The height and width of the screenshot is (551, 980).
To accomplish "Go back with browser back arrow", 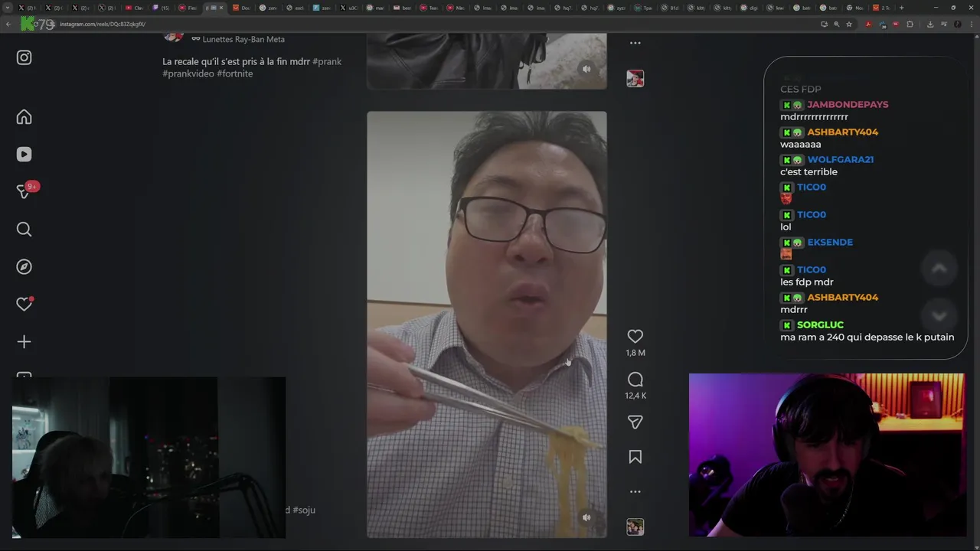I will click(x=8, y=24).
